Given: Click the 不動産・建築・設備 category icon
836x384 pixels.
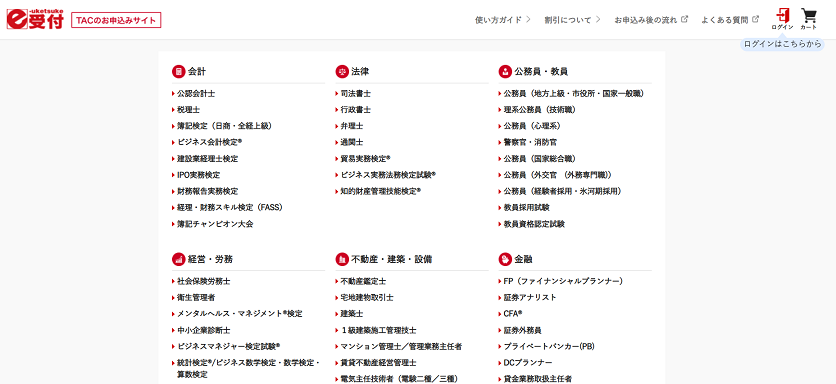Looking at the screenshot, I should [x=342, y=259].
